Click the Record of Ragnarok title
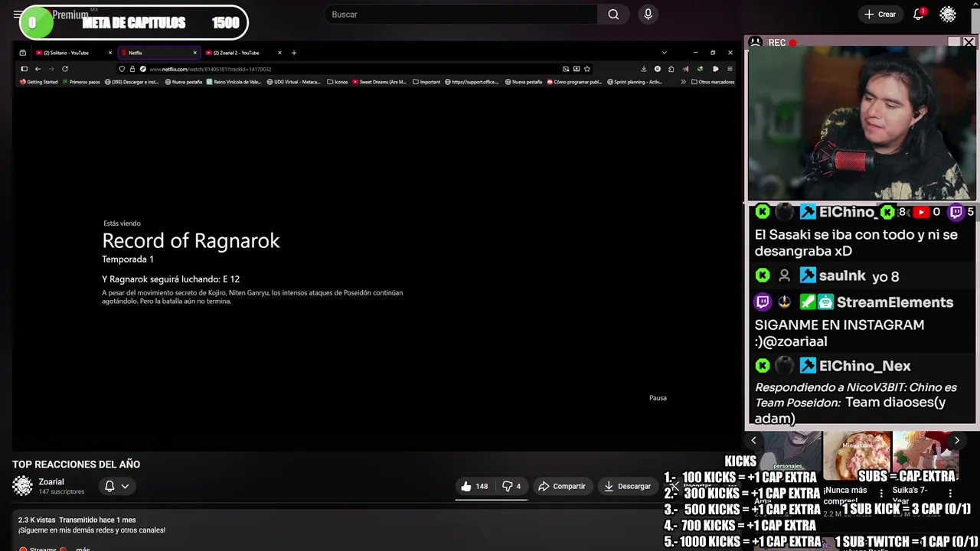980x551 pixels. (x=191, y=241)
